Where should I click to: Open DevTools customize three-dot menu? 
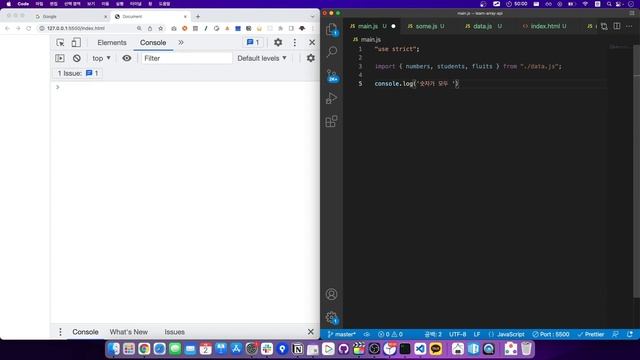295,42
